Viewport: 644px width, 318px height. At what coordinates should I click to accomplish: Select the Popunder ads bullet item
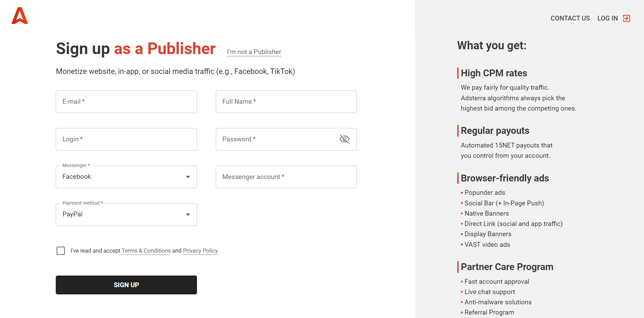coord(485,192)
